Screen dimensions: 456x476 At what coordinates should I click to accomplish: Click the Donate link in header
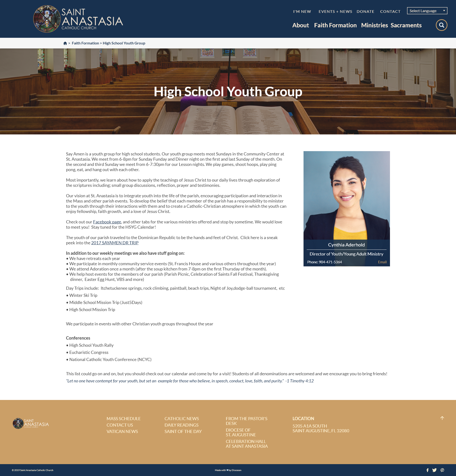(365, 11)
